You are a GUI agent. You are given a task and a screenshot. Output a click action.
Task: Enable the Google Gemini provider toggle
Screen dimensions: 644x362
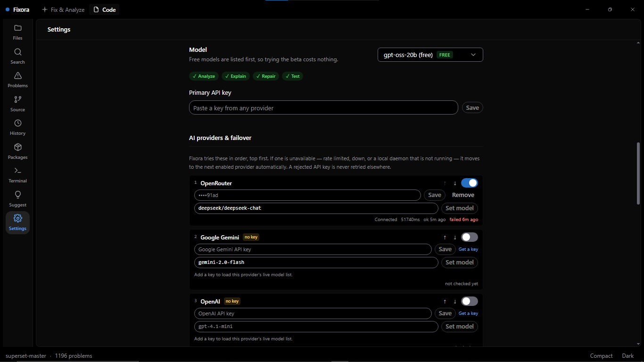pos(470,237)
